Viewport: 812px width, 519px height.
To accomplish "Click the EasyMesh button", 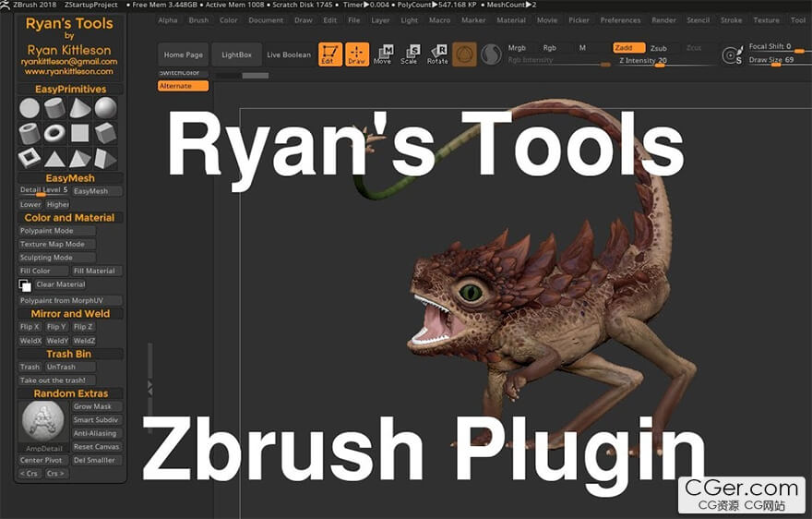I will coord(97,191).
